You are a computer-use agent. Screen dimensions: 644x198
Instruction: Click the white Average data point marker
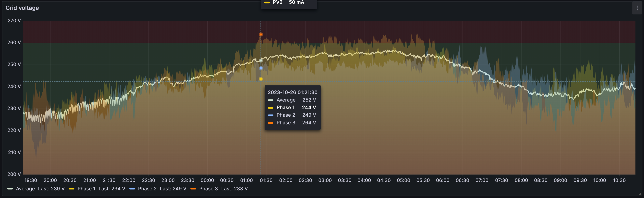click(261, 60)
